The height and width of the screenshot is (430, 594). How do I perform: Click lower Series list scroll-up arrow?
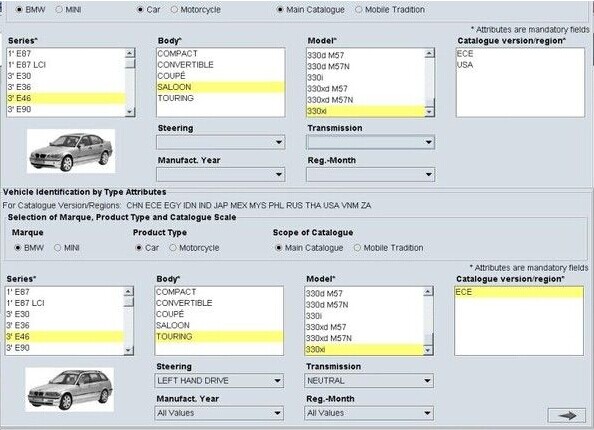pyautogui.click(x=128, y=291)
